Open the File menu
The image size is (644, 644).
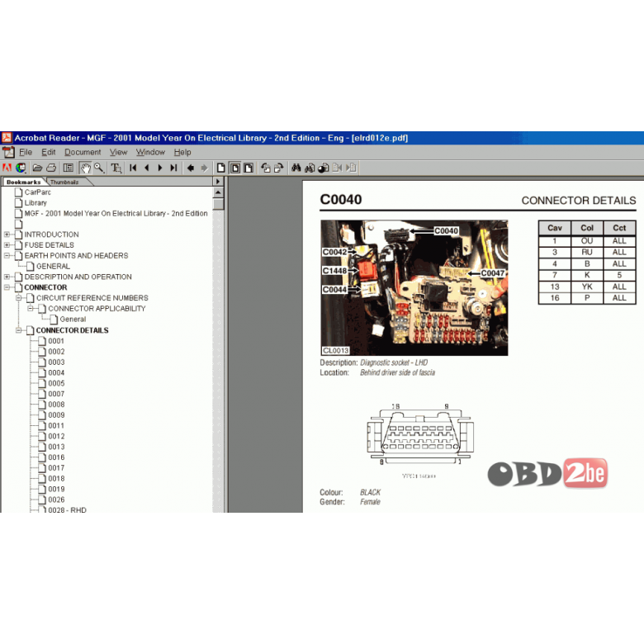pyautogui.click(x=26, y=153)
